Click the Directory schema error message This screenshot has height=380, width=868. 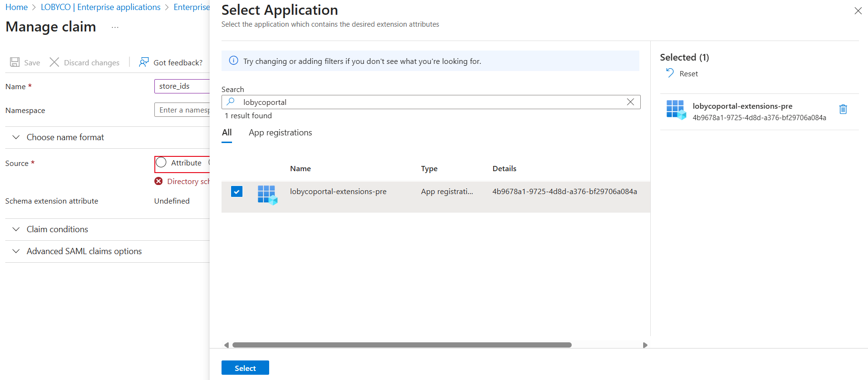188,181
